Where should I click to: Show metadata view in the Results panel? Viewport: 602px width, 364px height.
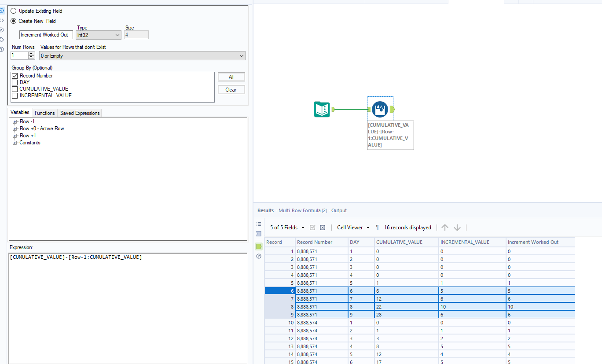pyautogui.click(x=259, y=233)
